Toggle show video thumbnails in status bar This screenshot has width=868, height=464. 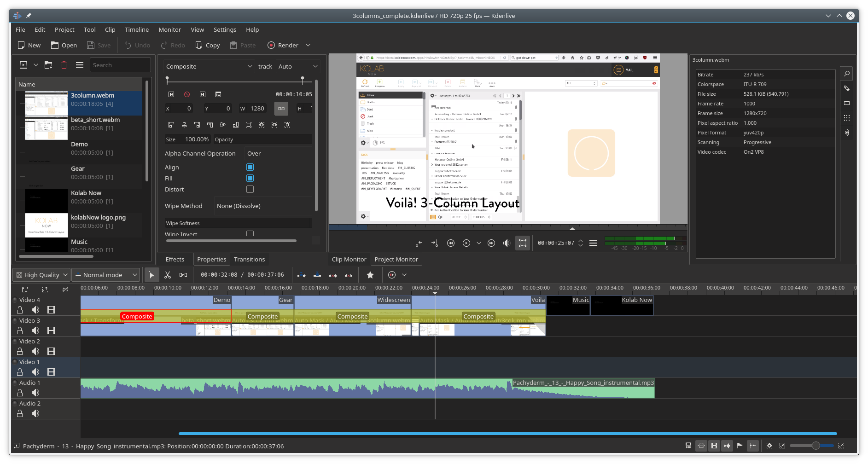(x=714, y=446)
